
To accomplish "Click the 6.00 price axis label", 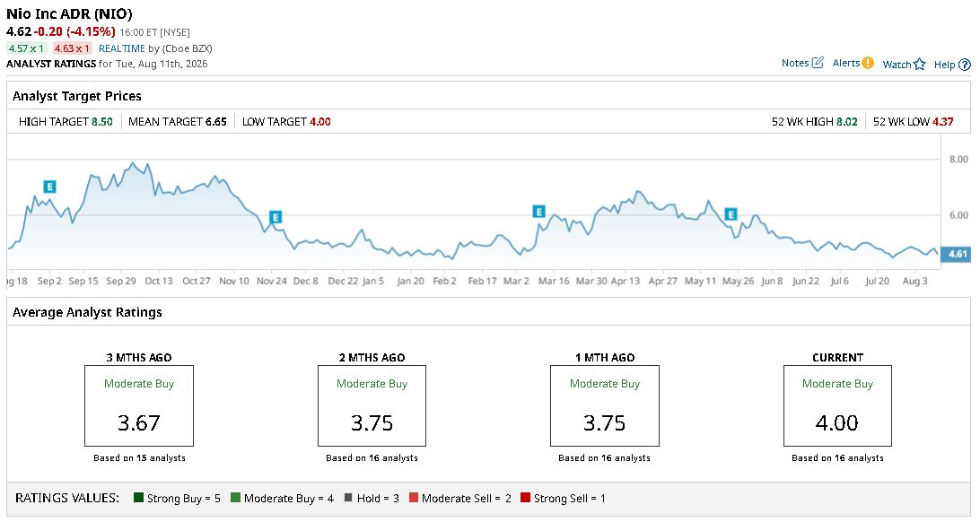I will [x=958, y=214].
